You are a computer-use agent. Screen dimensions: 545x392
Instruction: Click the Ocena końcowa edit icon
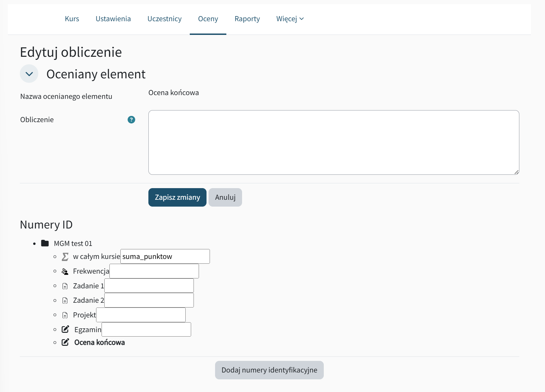click(65, 342)
